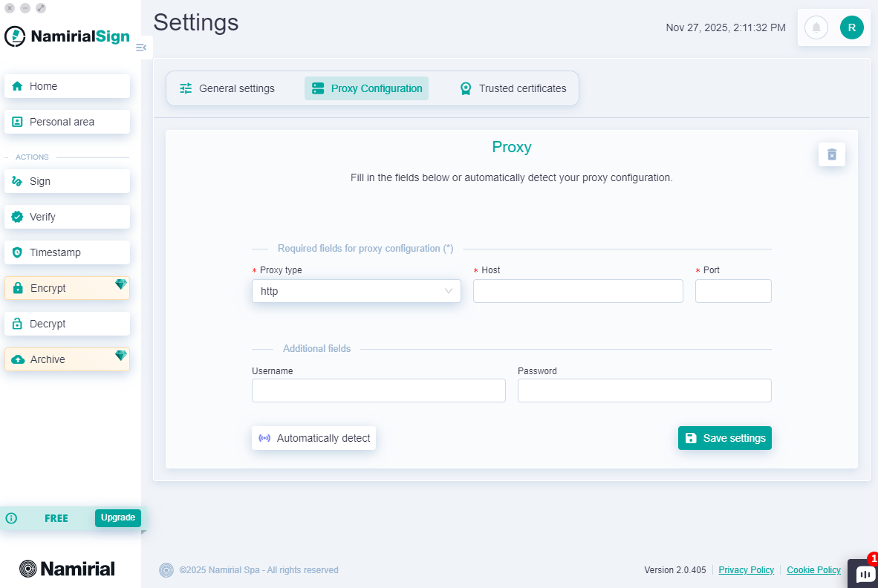Go to Home in the sidebar

pos(67,86)
